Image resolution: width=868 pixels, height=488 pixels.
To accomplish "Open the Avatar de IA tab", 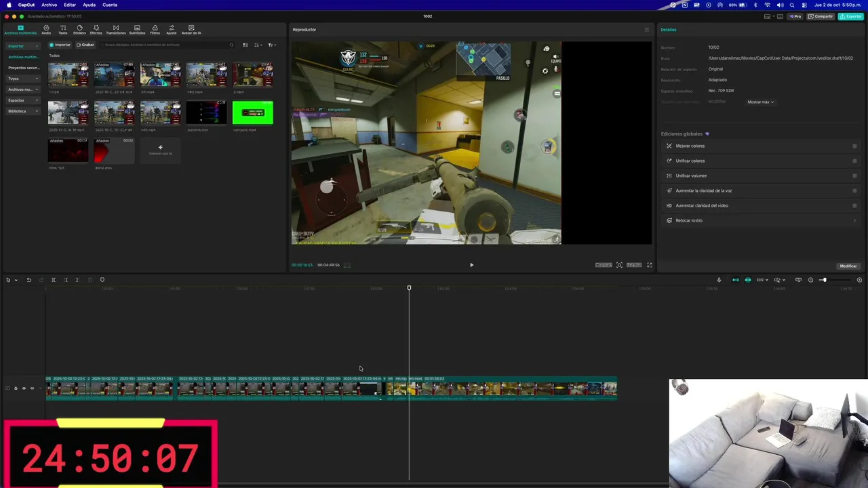I will point(191,30).
